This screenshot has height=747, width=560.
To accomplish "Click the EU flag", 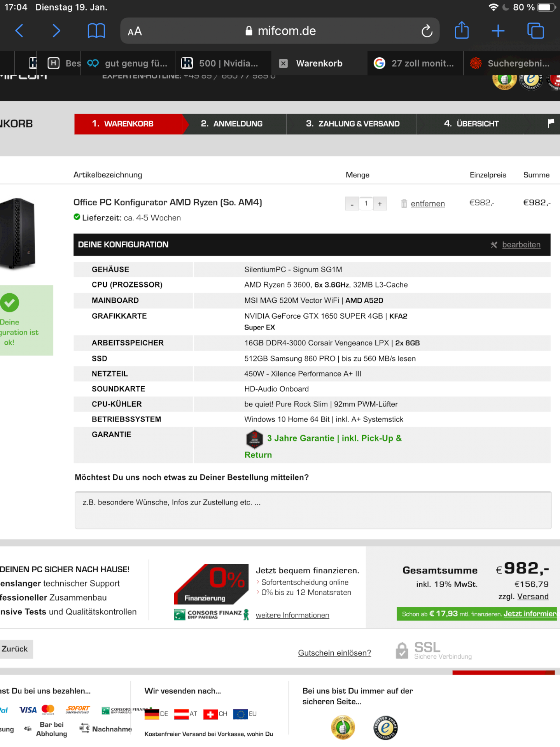I will coord(240,714).
